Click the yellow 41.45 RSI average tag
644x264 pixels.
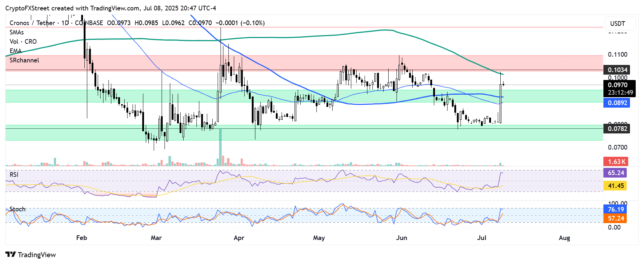[x=616, y=186]
